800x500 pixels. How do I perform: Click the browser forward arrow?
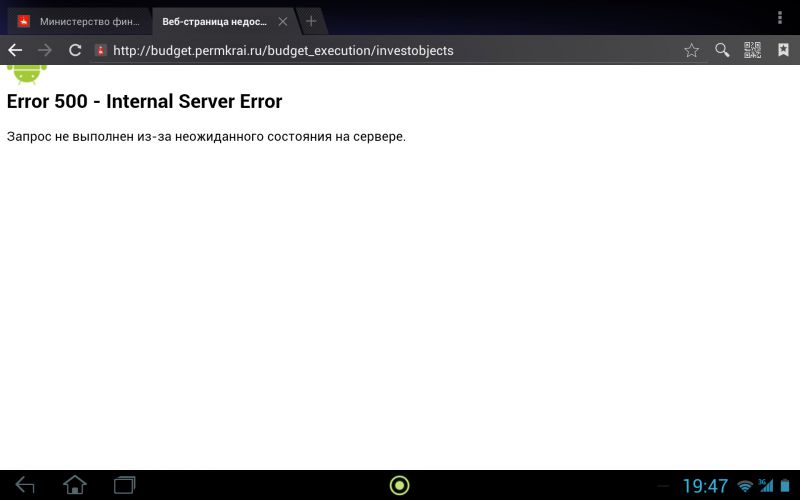click(x=44, y=50)
